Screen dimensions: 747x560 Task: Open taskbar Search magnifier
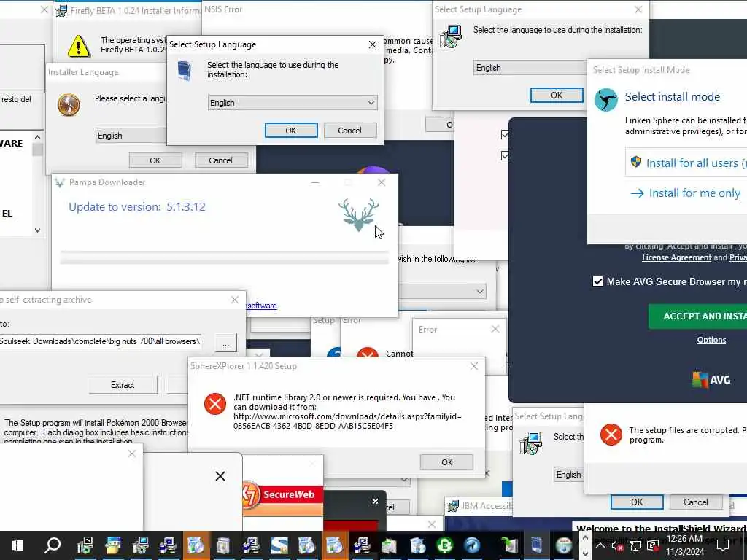pyautogui.click(x=53, y=545)
